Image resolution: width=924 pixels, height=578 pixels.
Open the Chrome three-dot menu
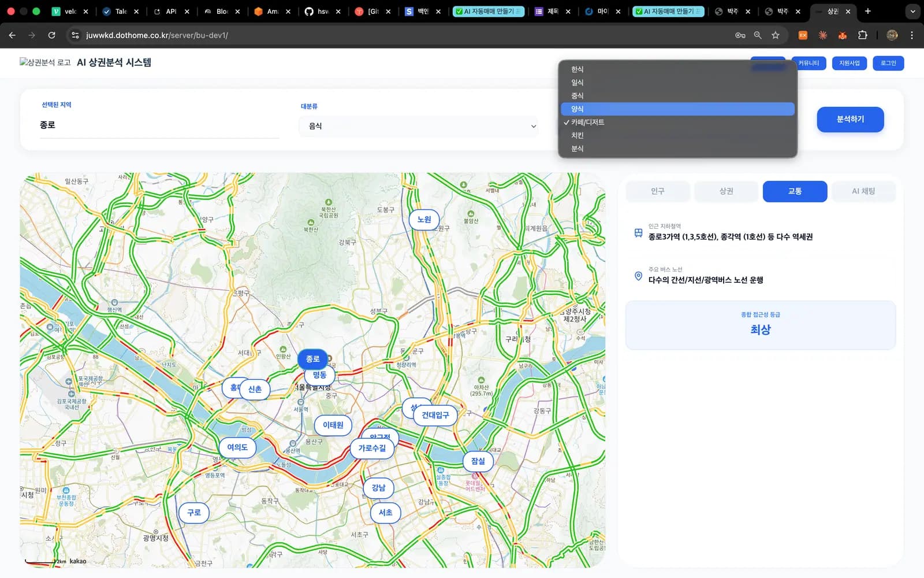[912, 35]
